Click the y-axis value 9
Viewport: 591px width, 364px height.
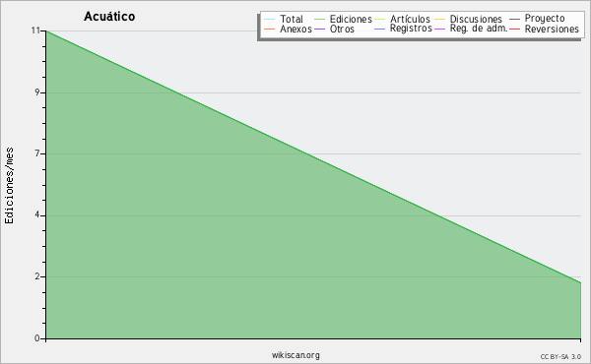37,92
